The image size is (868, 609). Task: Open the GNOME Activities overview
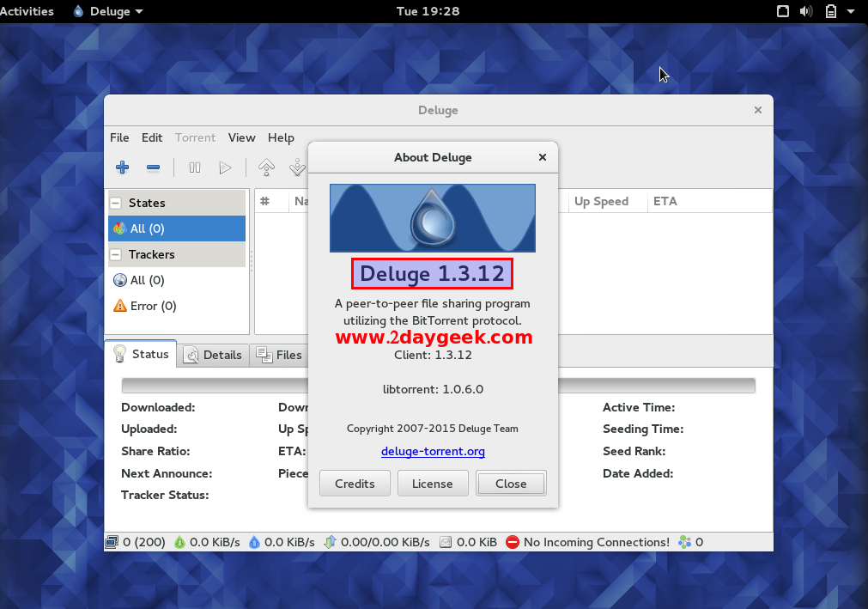[27, 11]
